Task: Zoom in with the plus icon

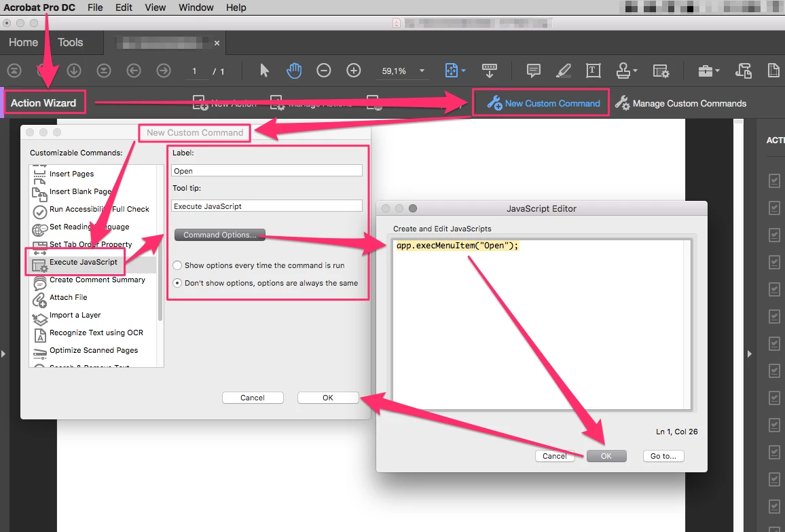Action: pos(354,71)
